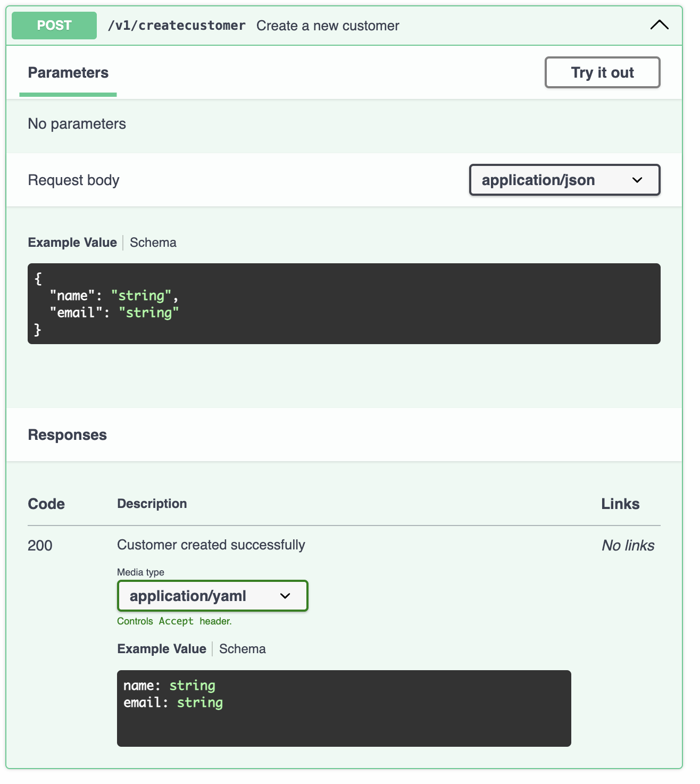Select the Parameters tab
Viewport: 700px width, 784px height.
pyautogui.click(x=68, y=73)
